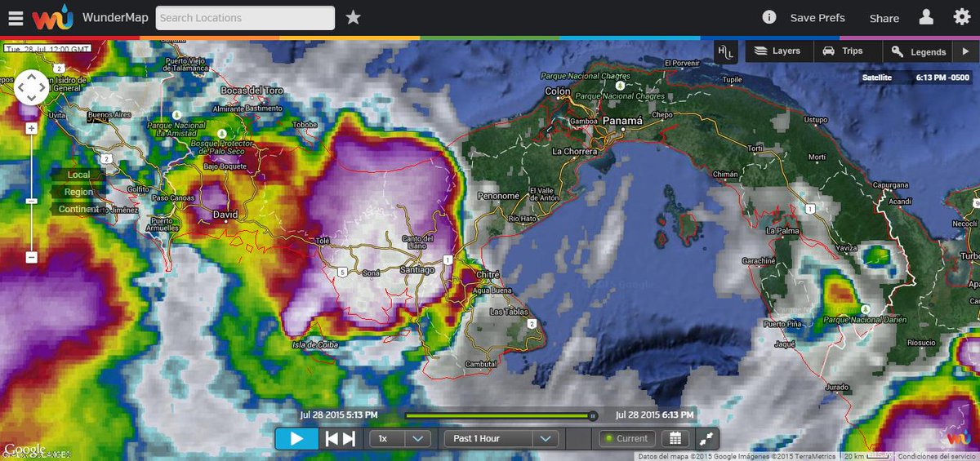Click the Chepo town label

(x=661, y=115)
